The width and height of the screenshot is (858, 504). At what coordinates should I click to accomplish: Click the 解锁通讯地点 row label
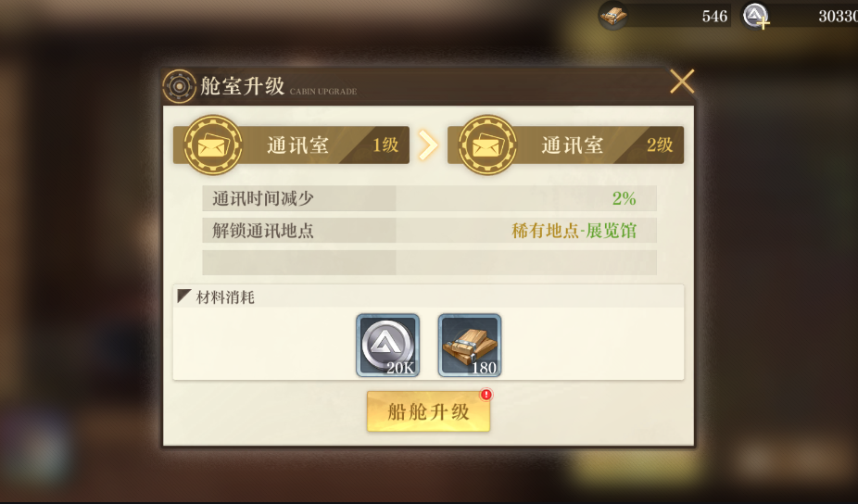[x=263, y=231]
